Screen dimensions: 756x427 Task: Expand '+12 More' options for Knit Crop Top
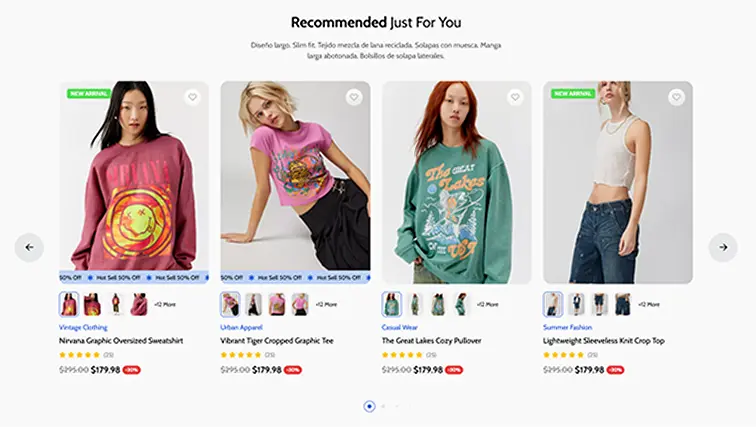click(x=649, y=304)
